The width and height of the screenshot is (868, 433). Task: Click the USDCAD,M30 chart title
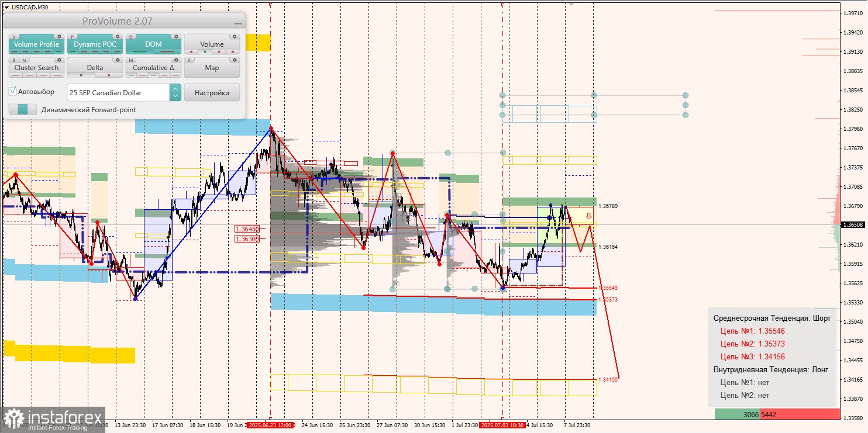(30, 8)
